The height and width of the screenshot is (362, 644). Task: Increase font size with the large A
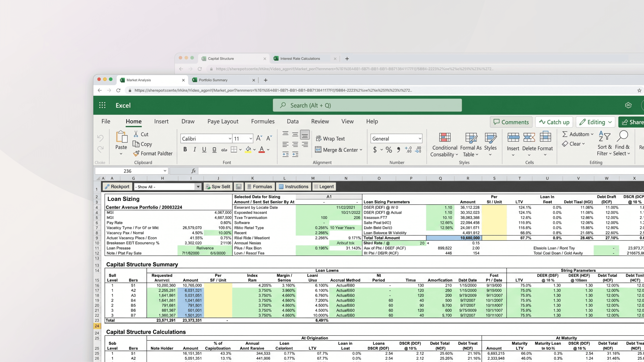click(259, 138)
